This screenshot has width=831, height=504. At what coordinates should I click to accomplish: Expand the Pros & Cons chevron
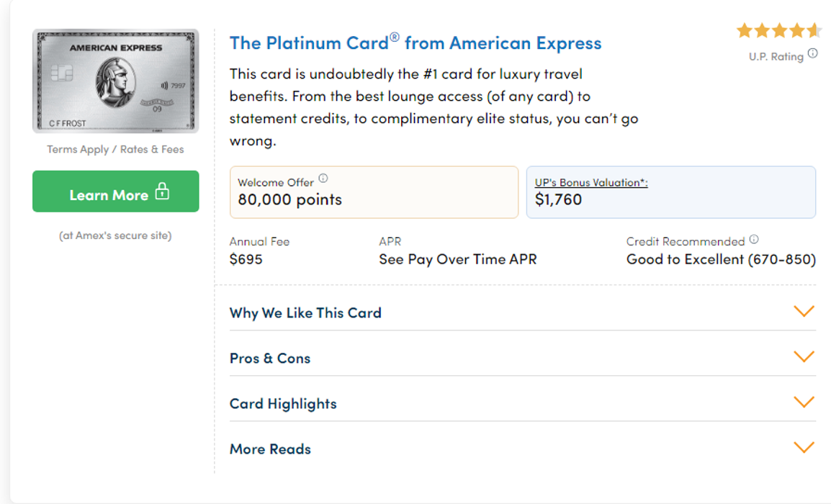[804, 356]
